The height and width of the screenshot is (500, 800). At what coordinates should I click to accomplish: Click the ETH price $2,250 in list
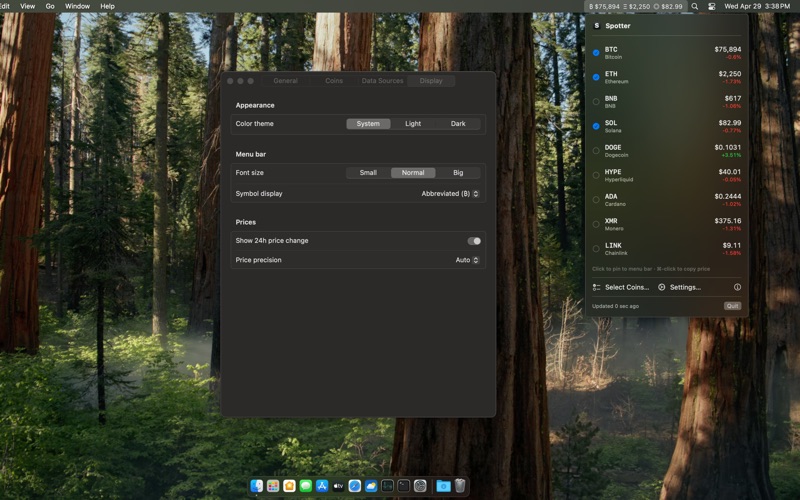(730, 74)
